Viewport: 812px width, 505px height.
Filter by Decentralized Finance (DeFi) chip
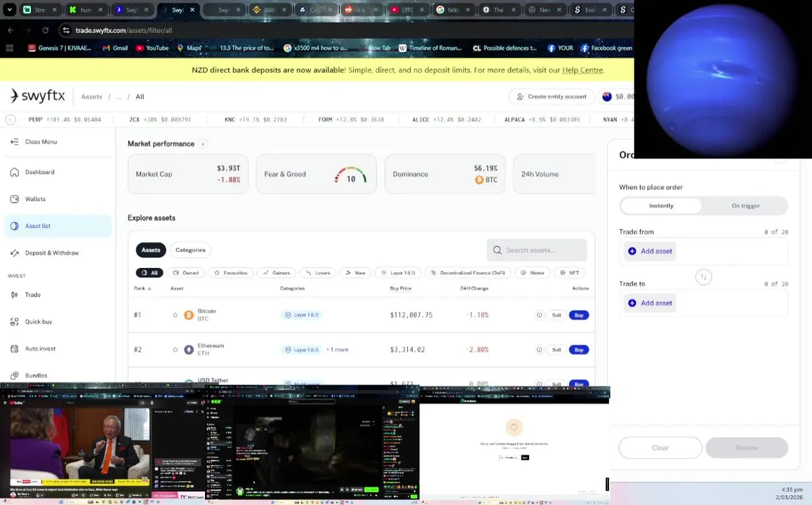[467, 273]
